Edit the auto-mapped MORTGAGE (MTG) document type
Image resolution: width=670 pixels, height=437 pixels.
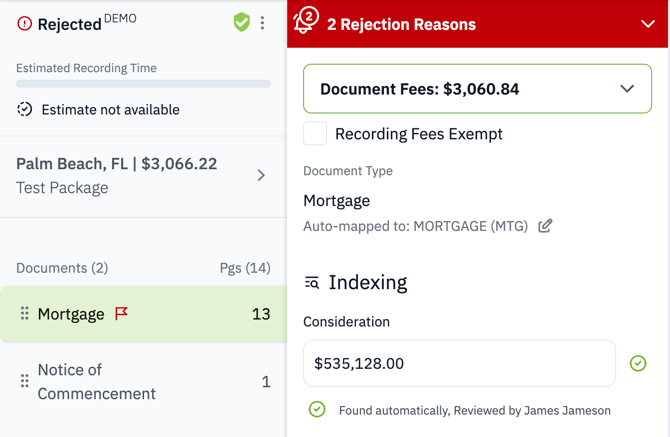(545, 226)
